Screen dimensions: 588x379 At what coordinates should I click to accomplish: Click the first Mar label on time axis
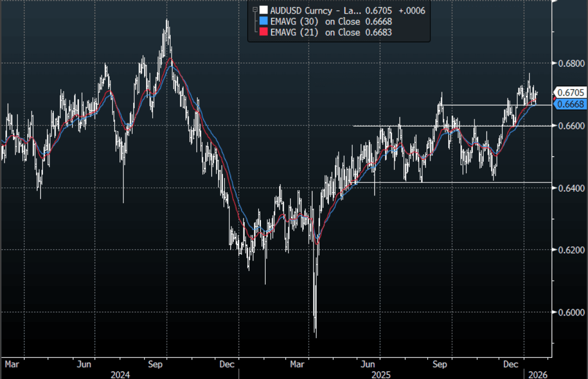click(x=11, y=364)
